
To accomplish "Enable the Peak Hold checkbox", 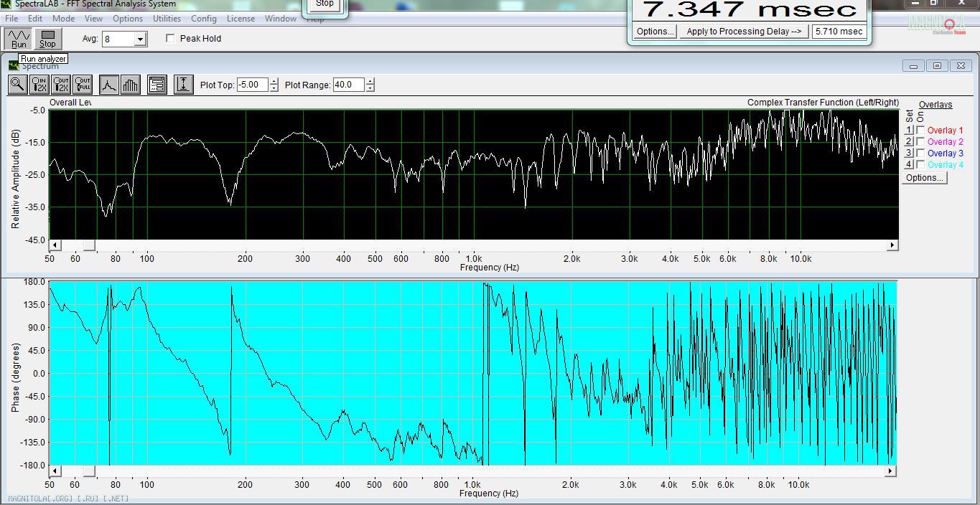I will pos(170,39).
